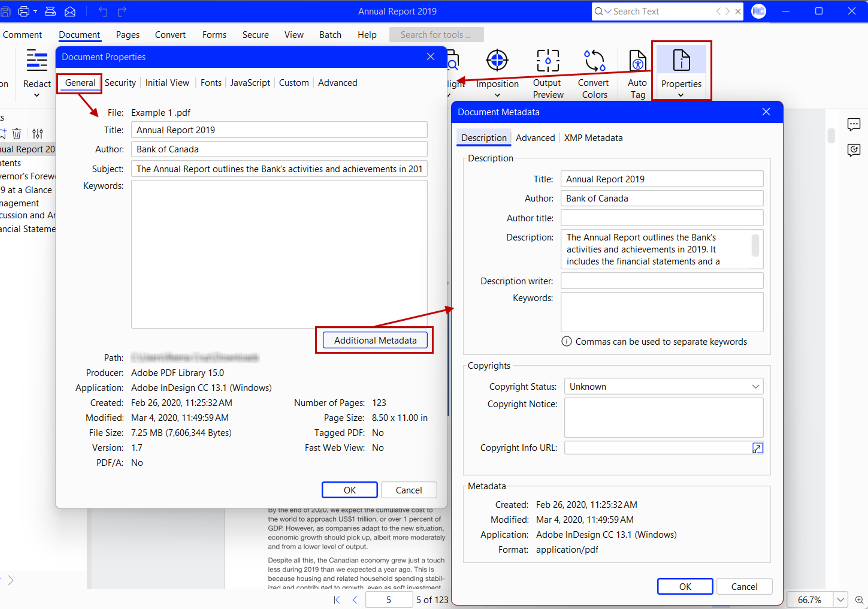Open Advanced tab in Document Metadata
This screenshot has width=868, height=609.
tap(535, 138)
